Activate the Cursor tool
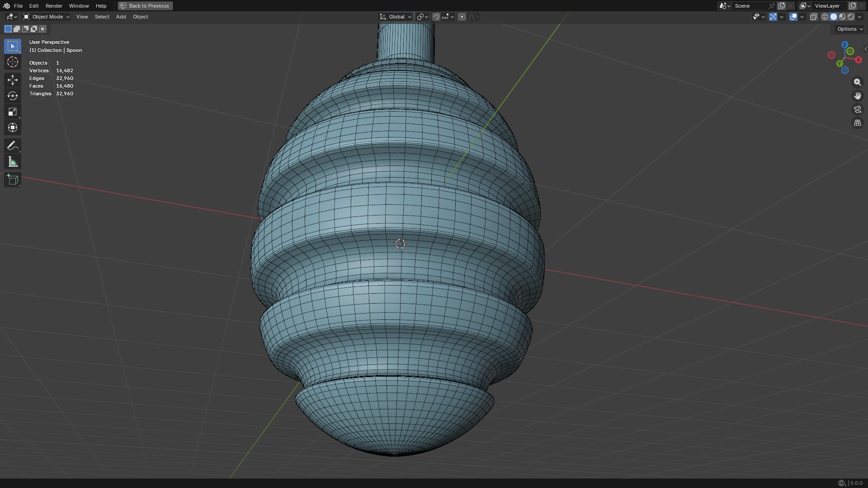The height and width of the screenshot is (488, 868). pyautogui.click(x=13, y=62)
